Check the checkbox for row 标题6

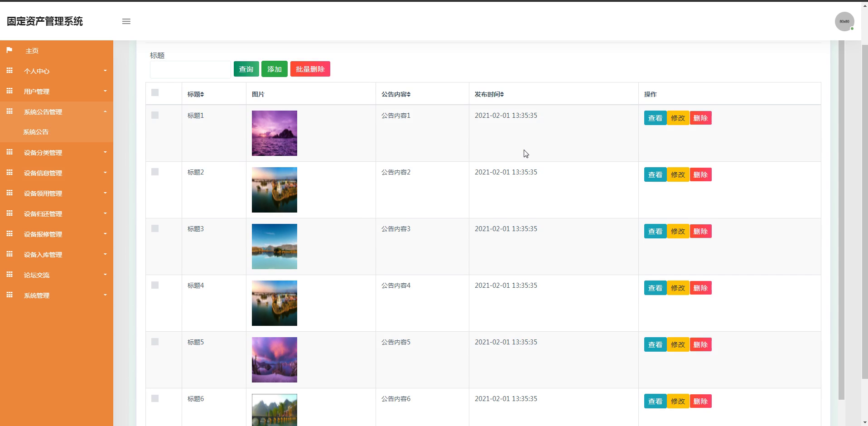[155, 398]
